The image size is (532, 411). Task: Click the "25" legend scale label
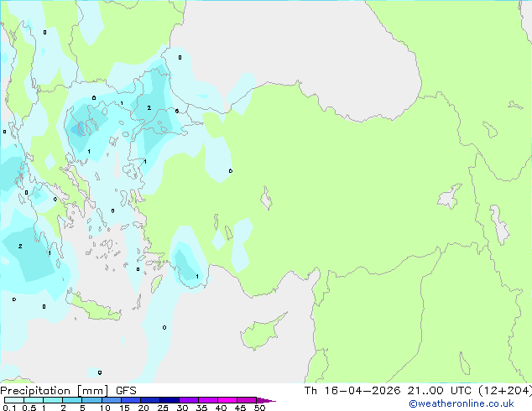click(163, 408)
